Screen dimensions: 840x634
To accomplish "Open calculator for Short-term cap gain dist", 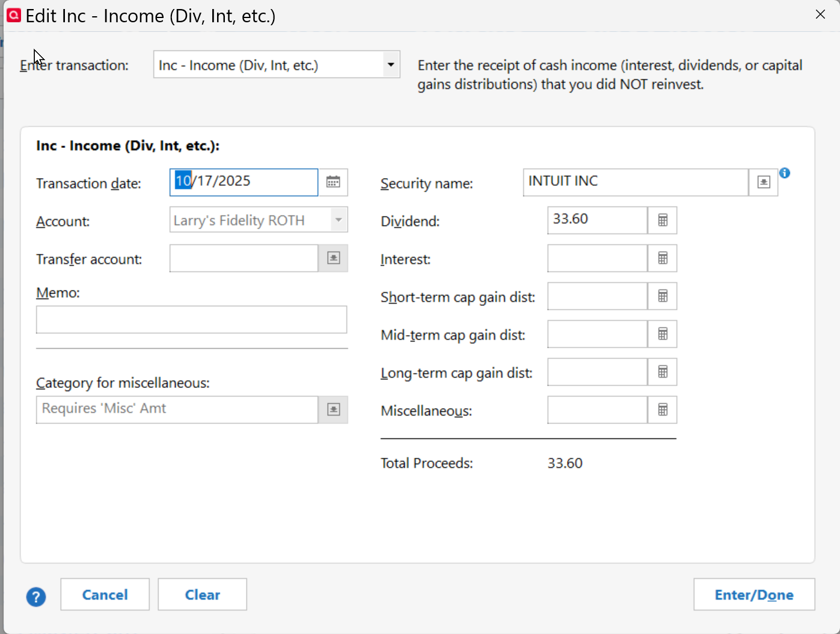I will pyautogui.click(x=663, y=296).
